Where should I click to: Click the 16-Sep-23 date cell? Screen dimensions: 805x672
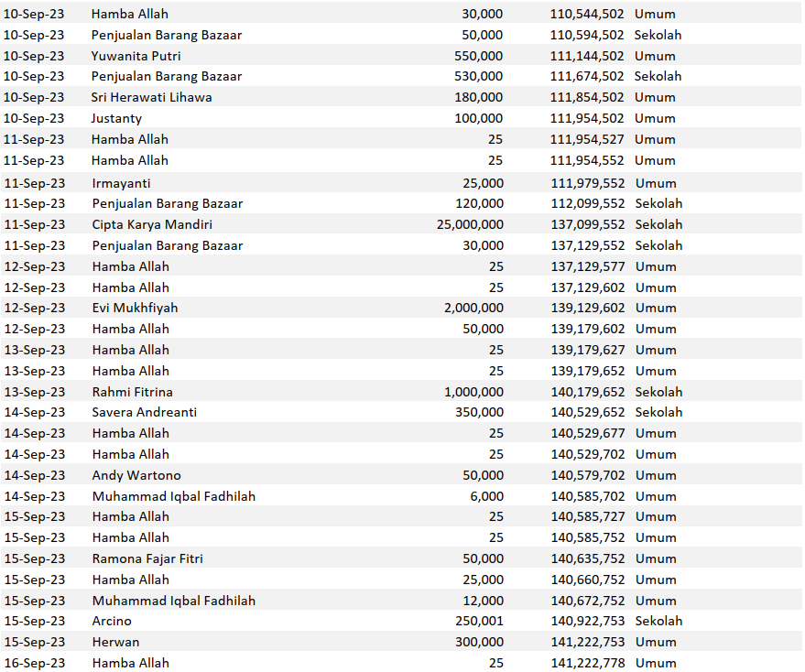tap(35, 663)
